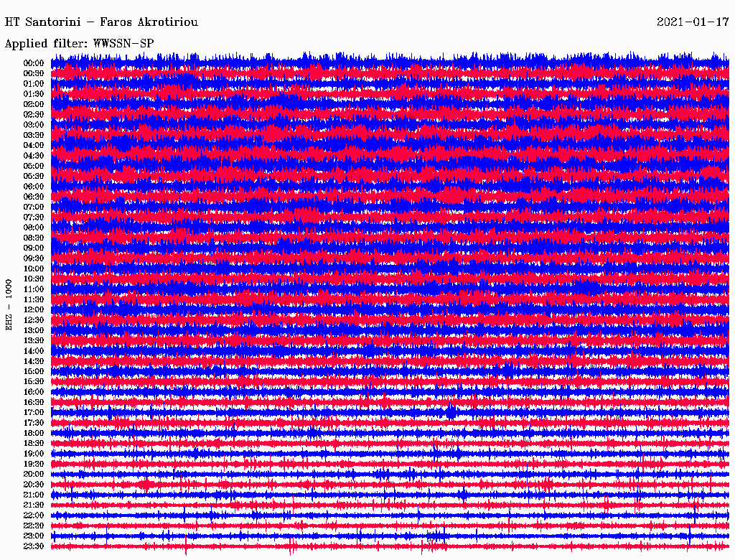Select the 05:30 time label
This screenshot has height=560, width=735.
click(34, 176)
